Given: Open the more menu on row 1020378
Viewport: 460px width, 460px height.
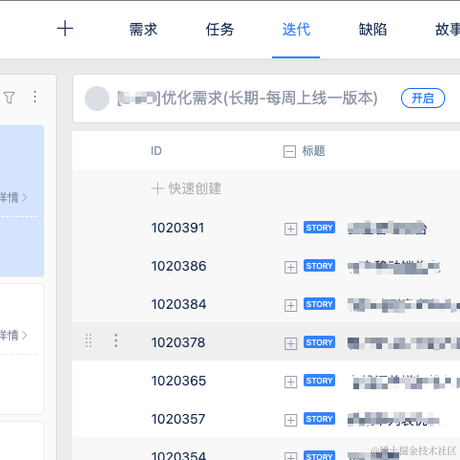Looking at the screenshot, I should (116, 341).
